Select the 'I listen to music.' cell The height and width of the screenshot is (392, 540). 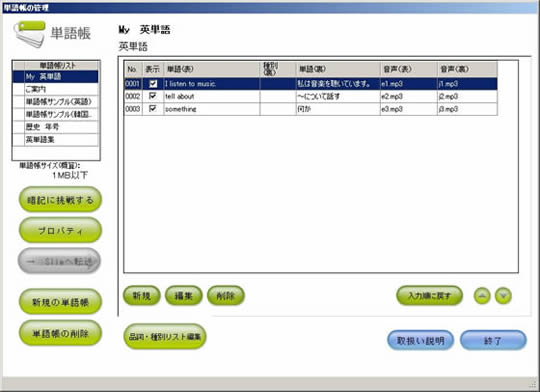click(x=212, y=84)
